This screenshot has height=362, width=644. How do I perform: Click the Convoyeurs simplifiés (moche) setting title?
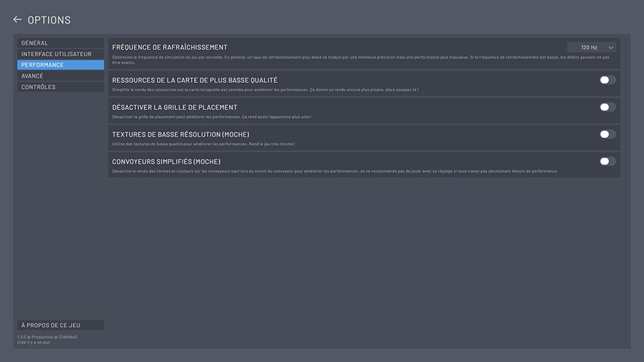166,162
